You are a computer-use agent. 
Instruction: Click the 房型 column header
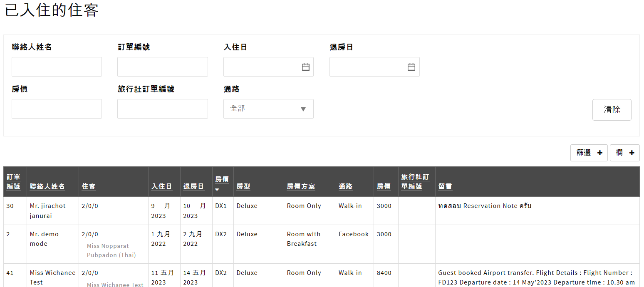point(243,186)
